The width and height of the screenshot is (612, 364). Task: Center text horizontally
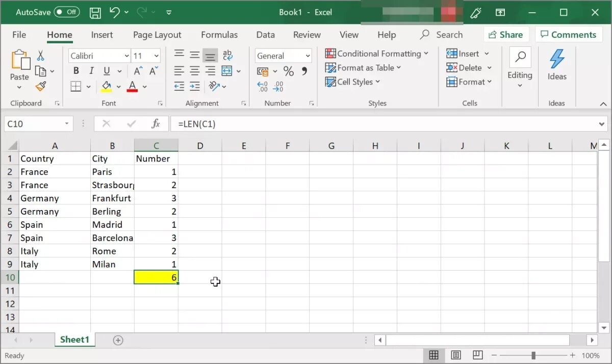click(x=194, y=71)
